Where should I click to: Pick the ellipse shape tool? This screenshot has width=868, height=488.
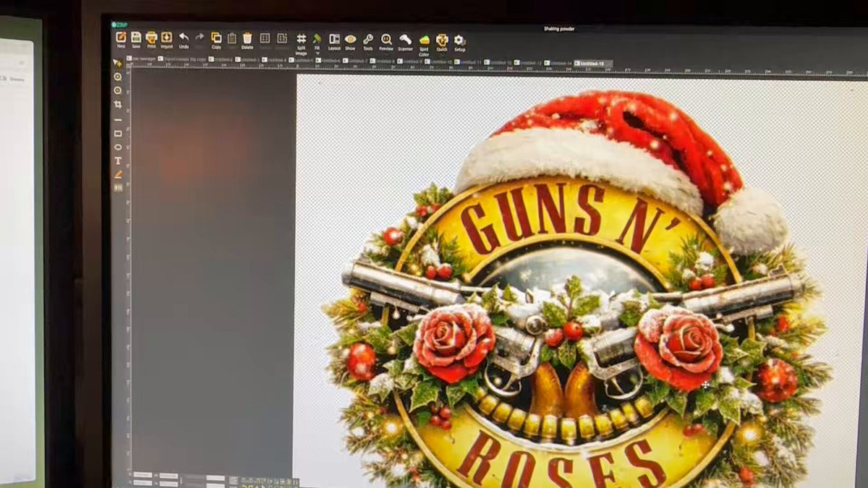pyautogui.click(x=118, y=147)
